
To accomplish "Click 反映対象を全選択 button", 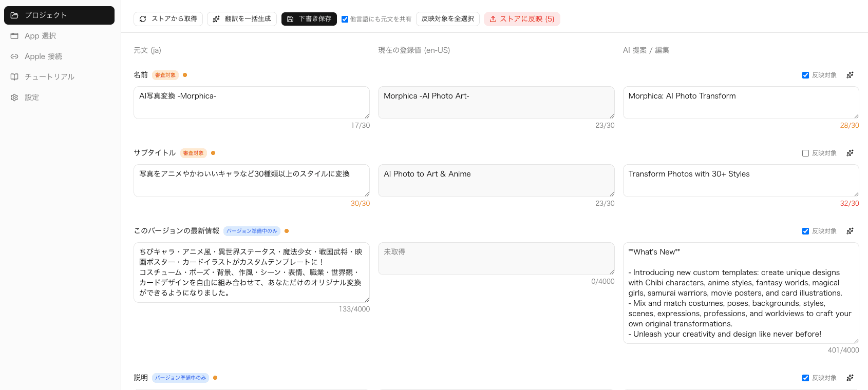I will [x=448, y=19].
